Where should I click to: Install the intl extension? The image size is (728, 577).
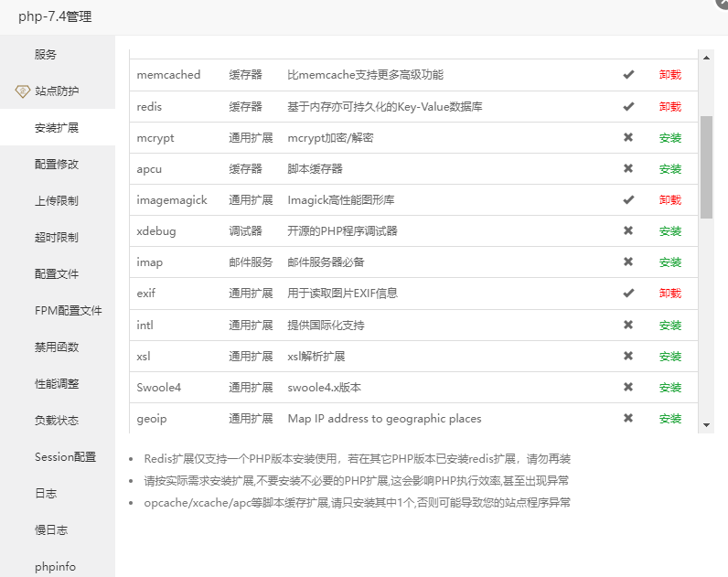[670, 326]
